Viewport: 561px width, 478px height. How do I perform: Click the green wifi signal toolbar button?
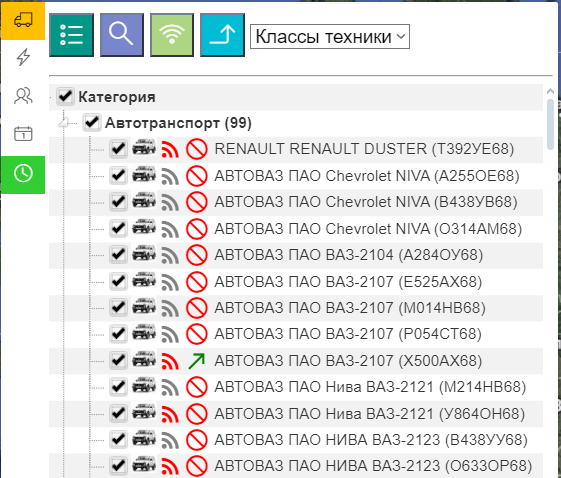click(172, 35)
